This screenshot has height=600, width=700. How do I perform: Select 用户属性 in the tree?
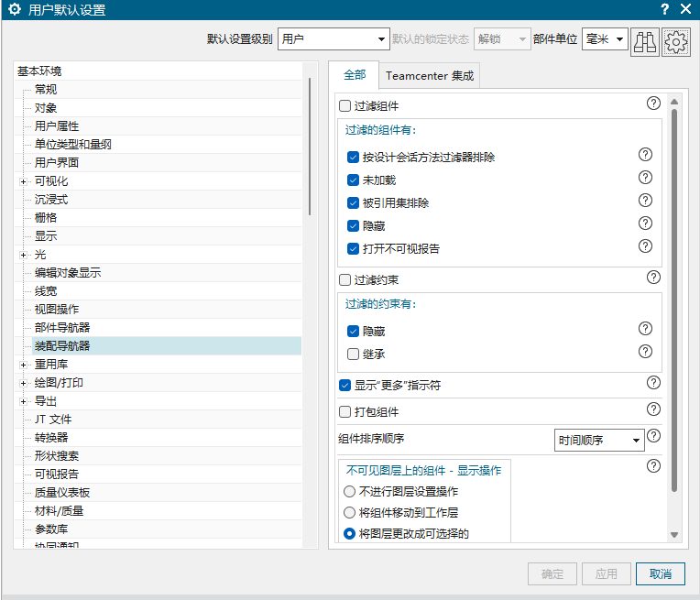57,125
